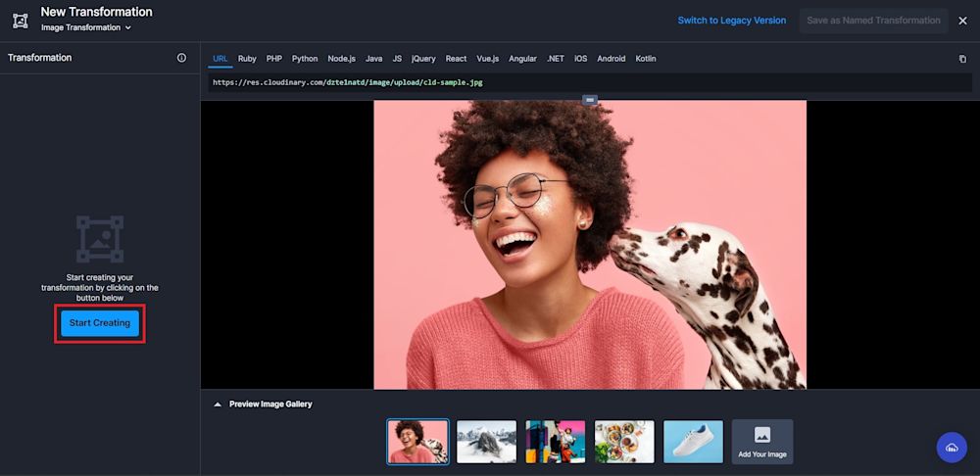Open the Transformation info icon
This screenshot has height=476, width=980.
tap(181, 58)
